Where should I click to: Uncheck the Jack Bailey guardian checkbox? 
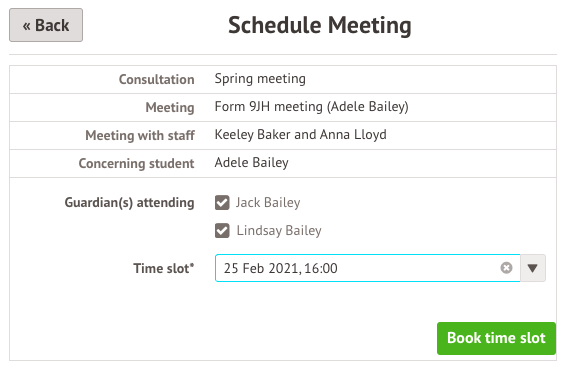[x=222, y=202]
